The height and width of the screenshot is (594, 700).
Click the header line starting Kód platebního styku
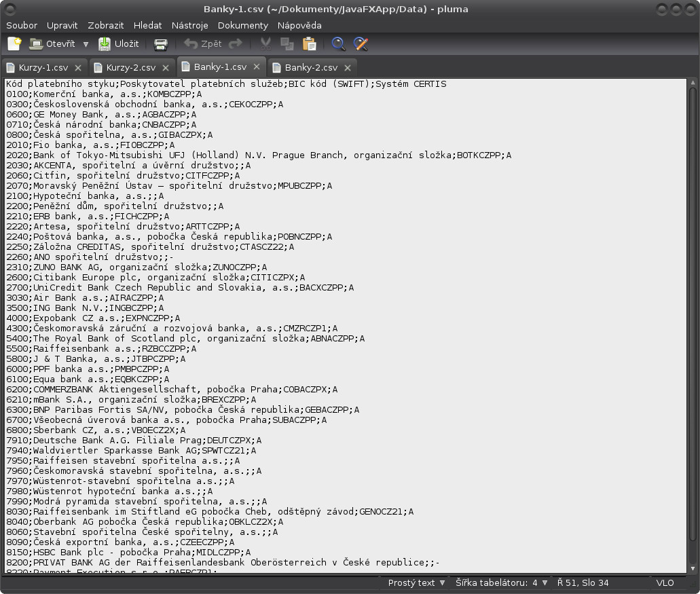[x=226, y=84]
